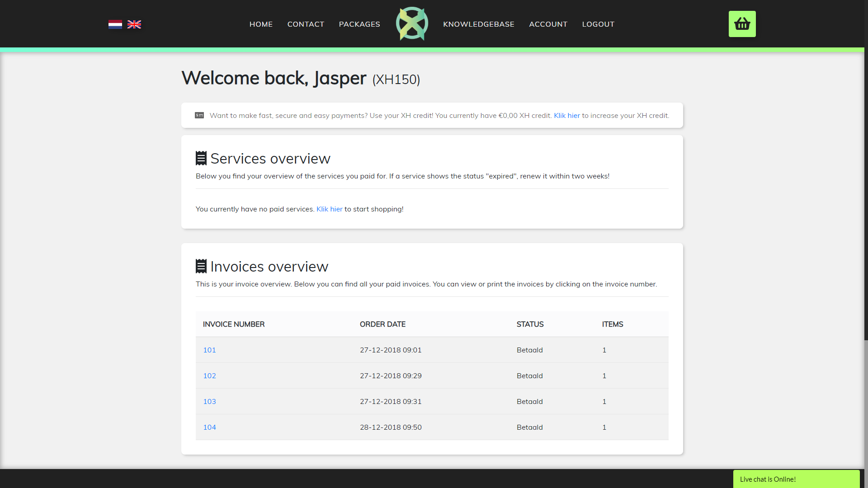Switch language using the Dutch flag icon
868x488 pixels.
click(115, 24)
